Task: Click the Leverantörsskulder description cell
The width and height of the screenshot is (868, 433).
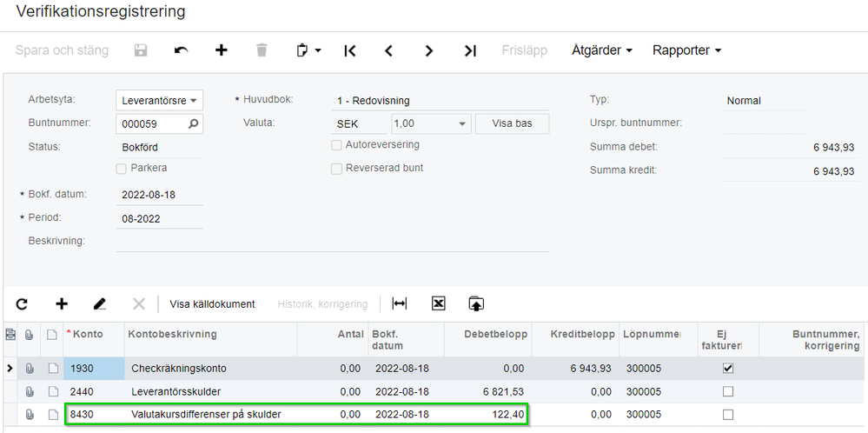Action: pyautogui.click(x=210, y=391)
